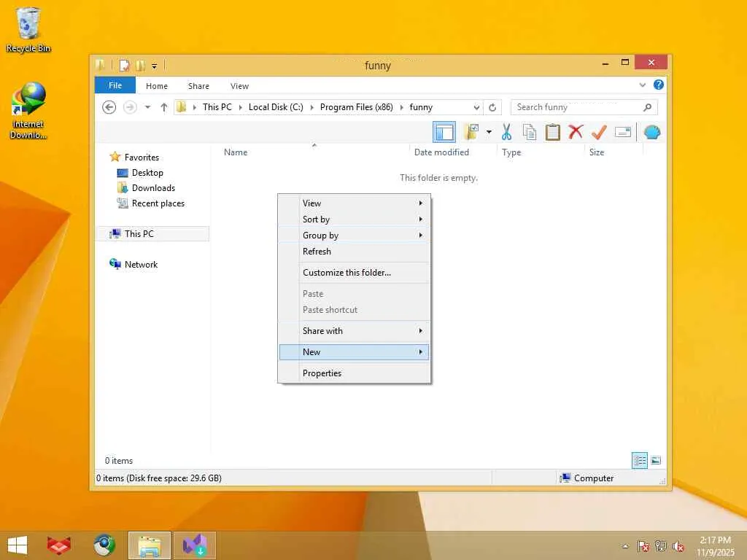The width and height of the screenshot is (747, 560).
Task: Sort by the Date modified column header
Action: tap(441, 152)
